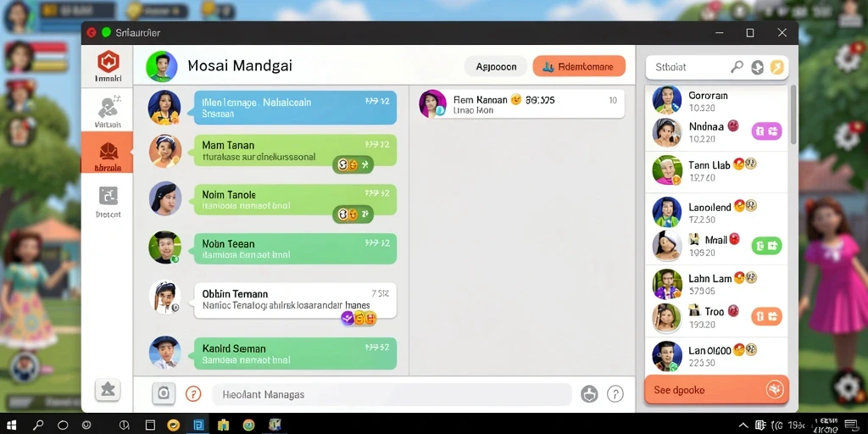Click emoji reactions on Obhim Temann message
The height and width of the screenshot is (434, 868).
point(359,318)
